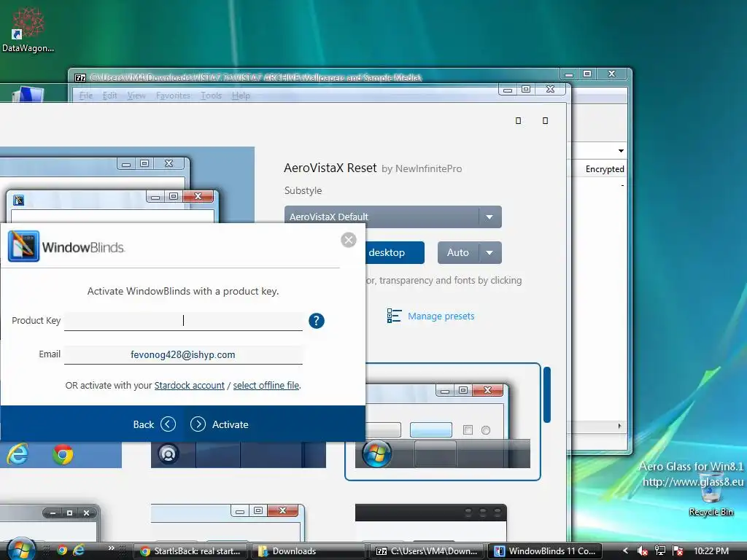
Task: Click the Auto mode button
Action: (457, 252)
